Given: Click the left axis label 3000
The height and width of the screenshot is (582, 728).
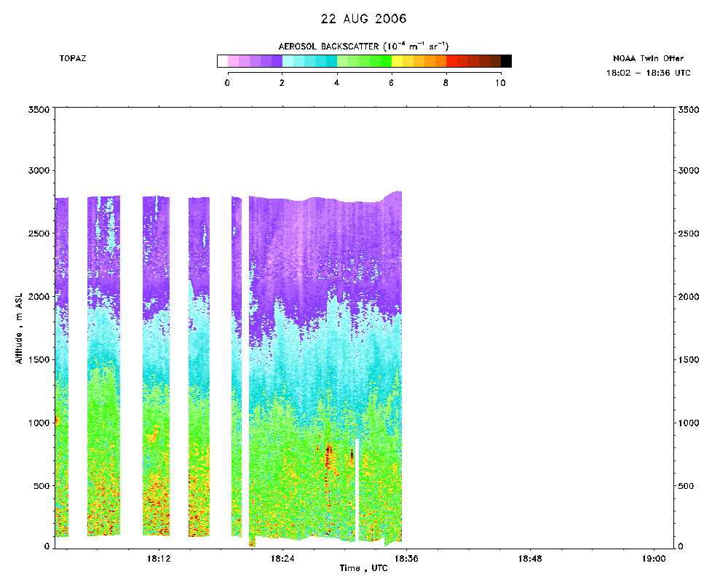Looking at the screenshot, I should (x=39, y=170).
